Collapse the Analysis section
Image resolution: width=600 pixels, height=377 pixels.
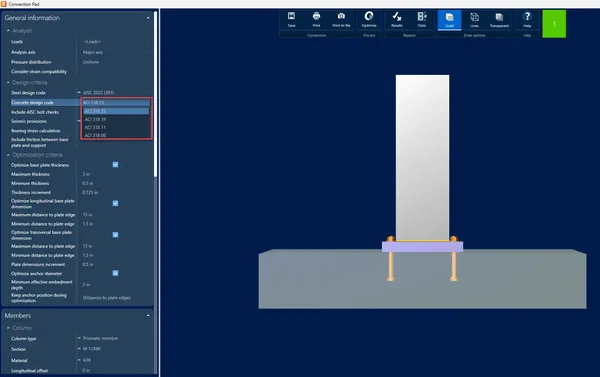(8, 30)
